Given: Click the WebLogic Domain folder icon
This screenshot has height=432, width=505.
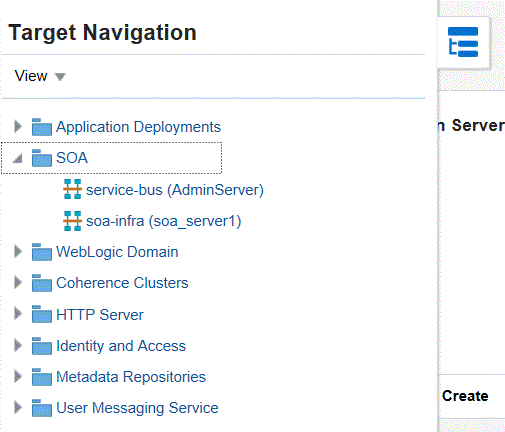Looking at the screenshot, I should (x=42, y=252).
